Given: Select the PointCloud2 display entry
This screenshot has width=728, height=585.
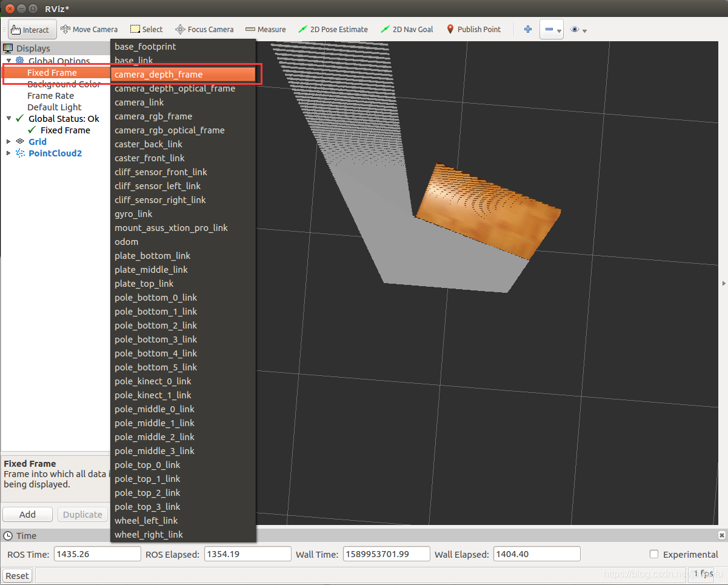Looking at the screenshot, I should [55, 153].
